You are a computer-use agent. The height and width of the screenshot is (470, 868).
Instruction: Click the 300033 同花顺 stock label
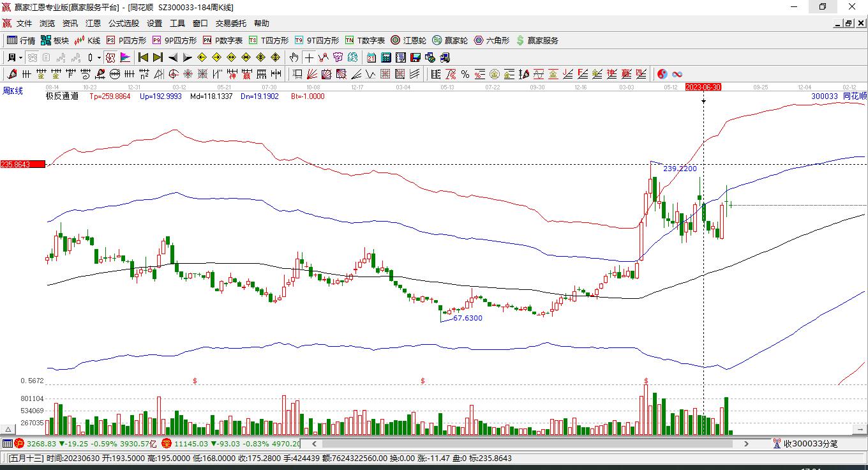(839, 96)
